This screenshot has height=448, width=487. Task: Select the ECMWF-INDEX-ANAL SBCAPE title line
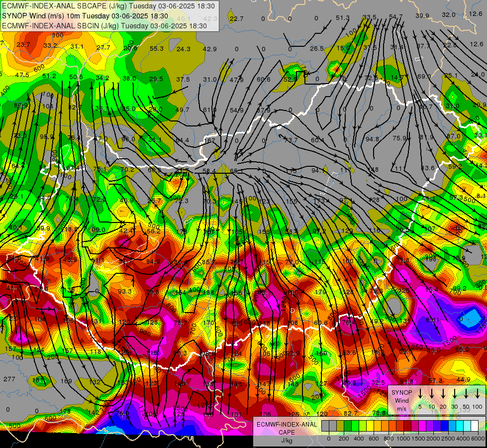pos(108,6)
